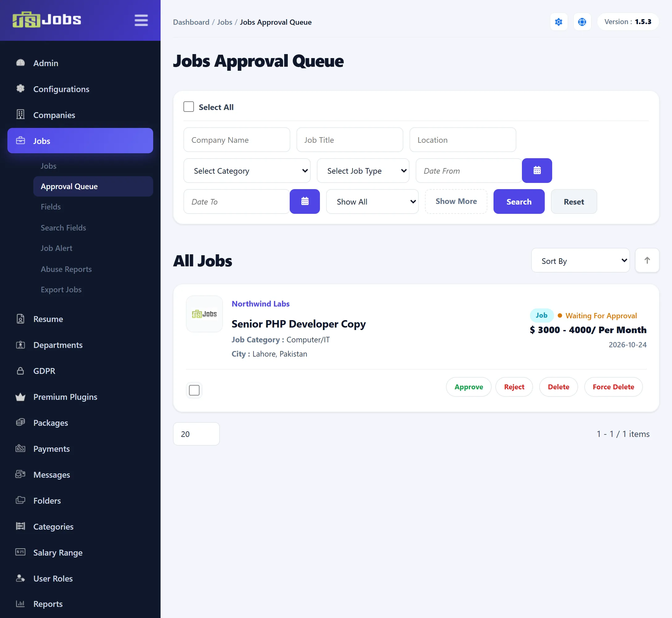Click the Premium Plugins crown icon

(x=20, y=397)
